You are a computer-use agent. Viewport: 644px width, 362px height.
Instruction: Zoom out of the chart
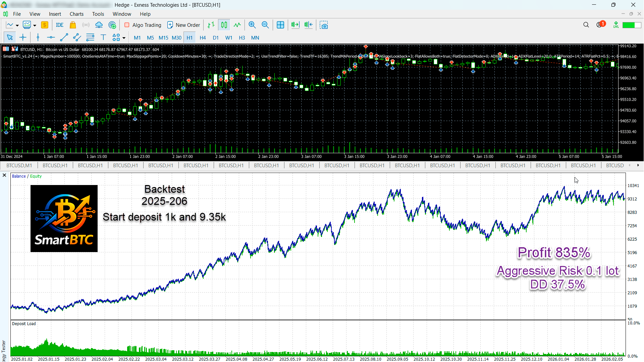[x=265, y=25]
